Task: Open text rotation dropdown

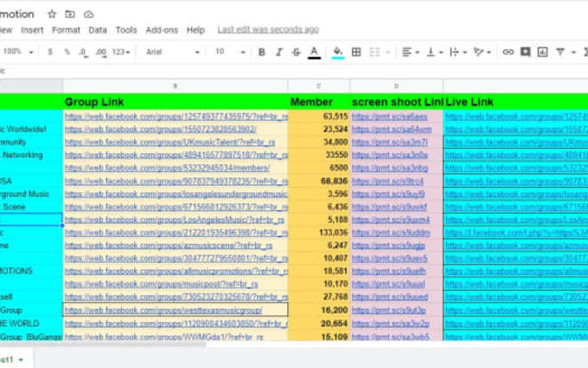Action: click(483, 52)
